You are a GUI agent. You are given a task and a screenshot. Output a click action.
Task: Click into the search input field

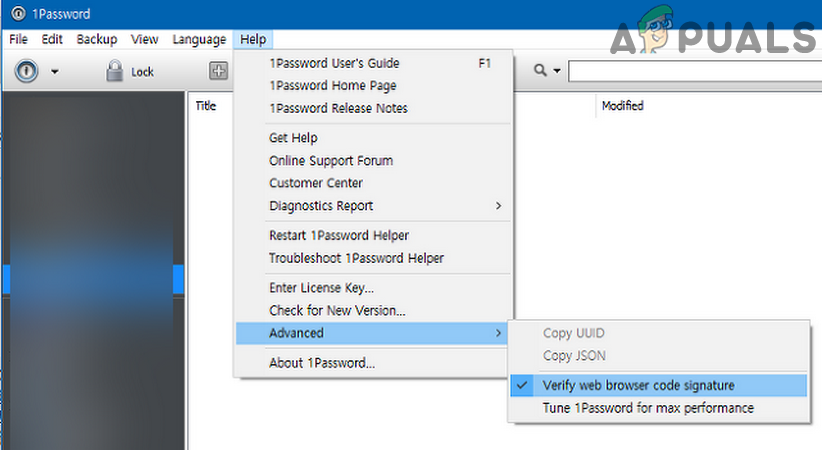point(690,71)
